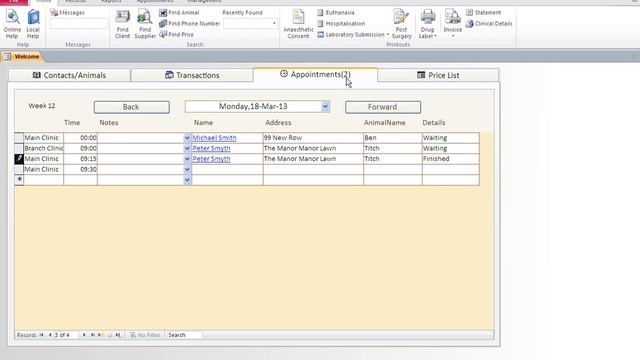Click the '99 New Row' address cell
This screenshot has width=640, height=360.
[x=313, y=138]
